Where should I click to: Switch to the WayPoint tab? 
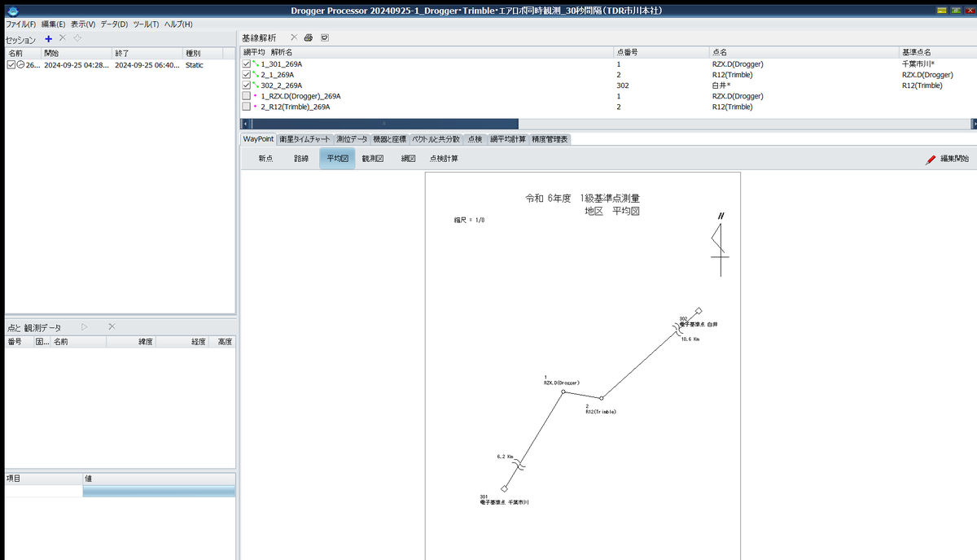[x=258, y=139]
